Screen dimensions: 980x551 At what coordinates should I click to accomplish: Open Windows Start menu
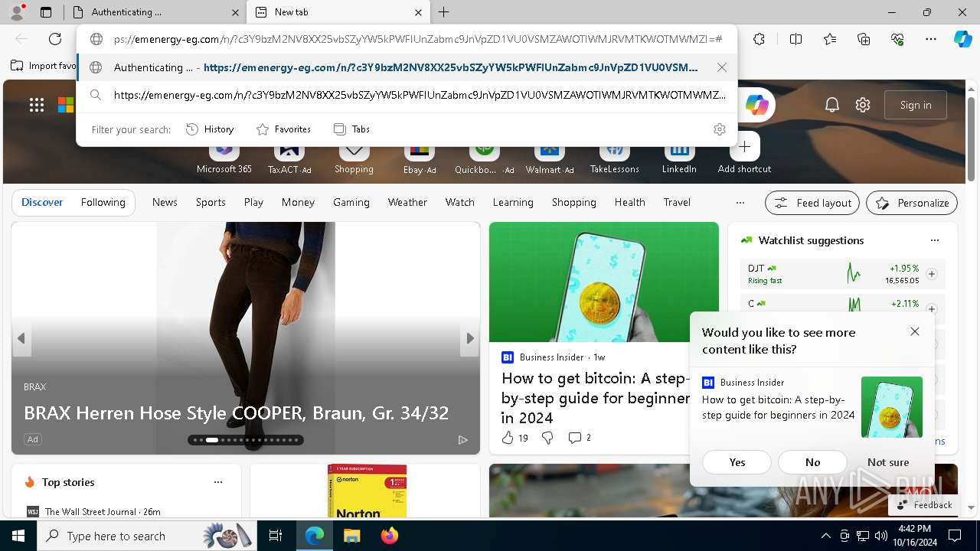[x=18, y=536]
